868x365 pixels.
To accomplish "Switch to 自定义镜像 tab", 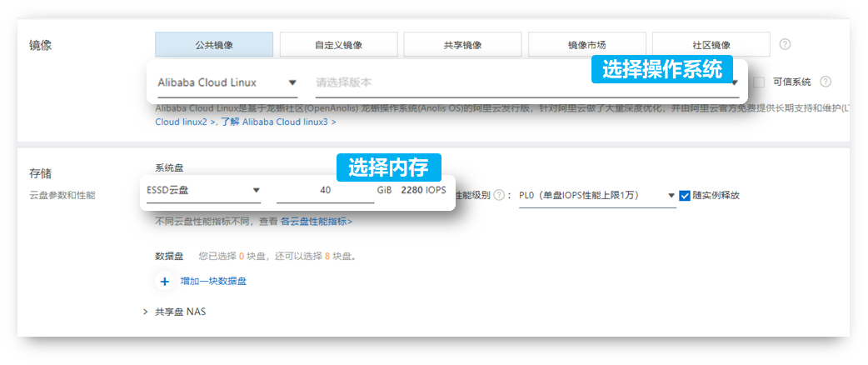I will pyautogui.click(x=338, y=44).
